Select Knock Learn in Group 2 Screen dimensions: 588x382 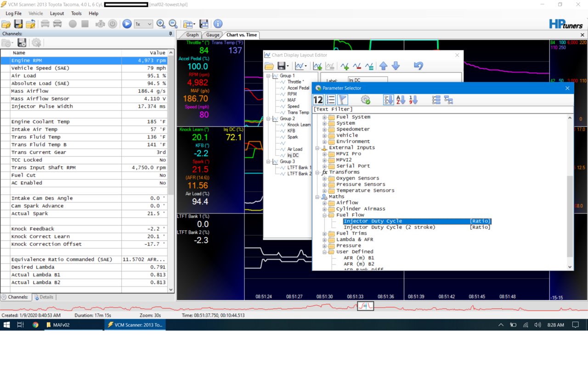tap(299, 125)
